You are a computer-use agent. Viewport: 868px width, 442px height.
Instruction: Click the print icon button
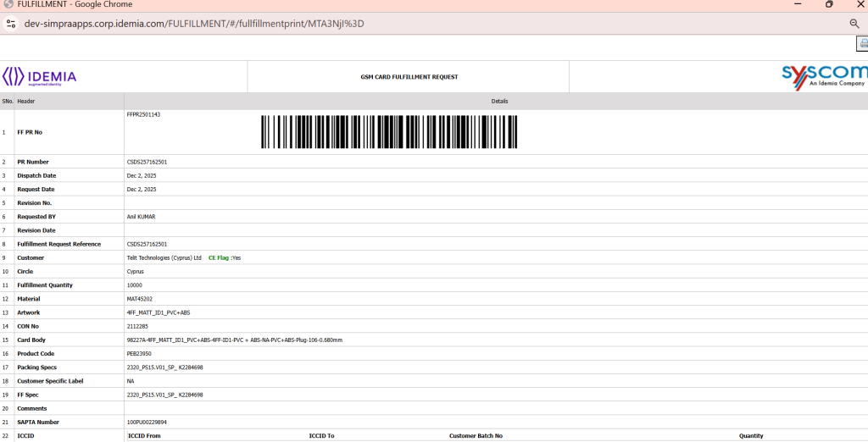coord(862,44)
